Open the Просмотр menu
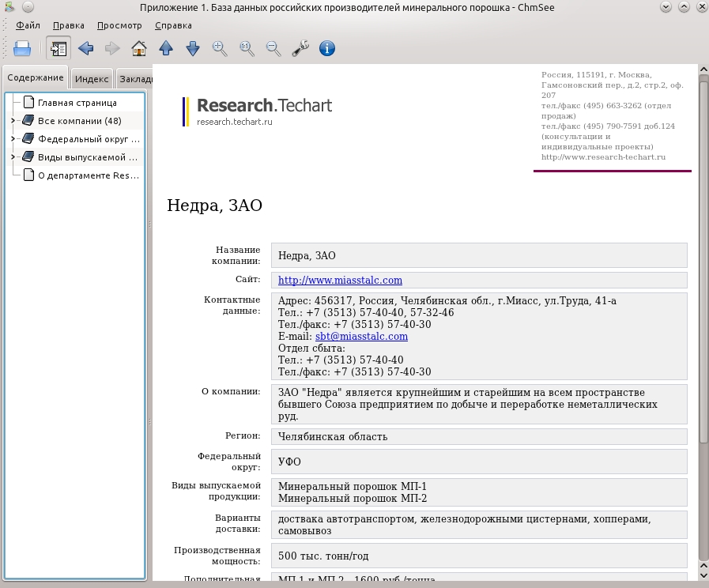Image resolution: width=709 pixels, height=588 pixels. 119,25
